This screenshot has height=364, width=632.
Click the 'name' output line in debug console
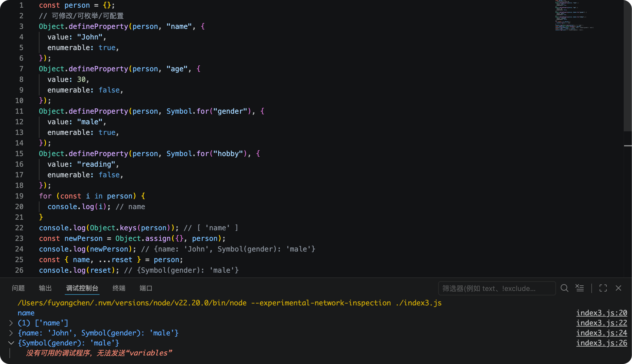pos(26,313)
